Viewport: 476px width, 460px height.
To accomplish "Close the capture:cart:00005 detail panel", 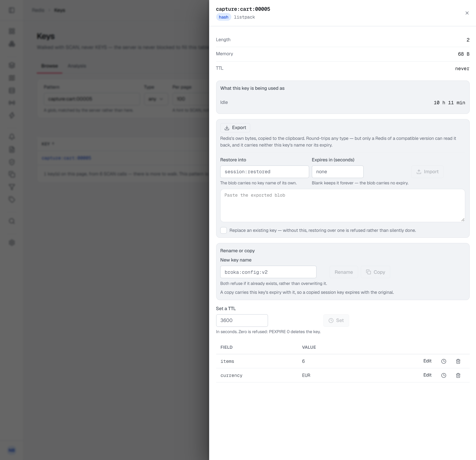I will point(467,13).
